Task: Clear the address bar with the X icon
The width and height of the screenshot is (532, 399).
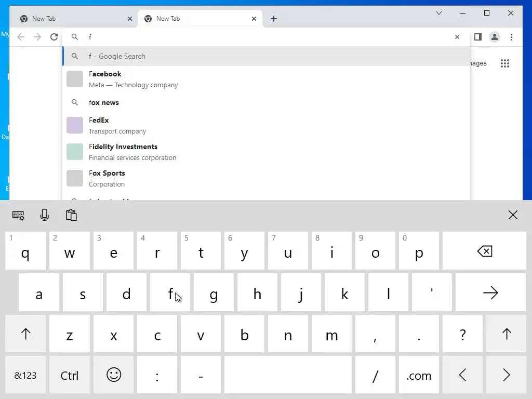Action: [x=457, y=37]
